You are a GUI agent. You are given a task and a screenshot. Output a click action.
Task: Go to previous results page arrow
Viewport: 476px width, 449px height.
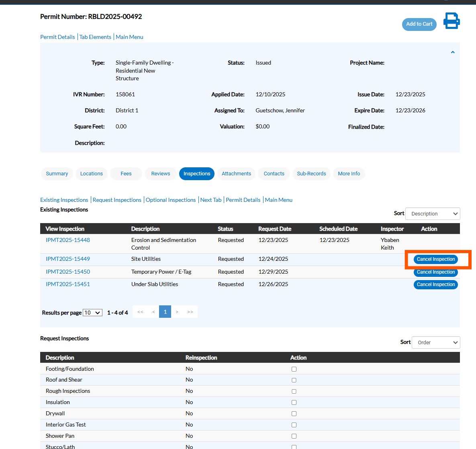pos(153,312)
